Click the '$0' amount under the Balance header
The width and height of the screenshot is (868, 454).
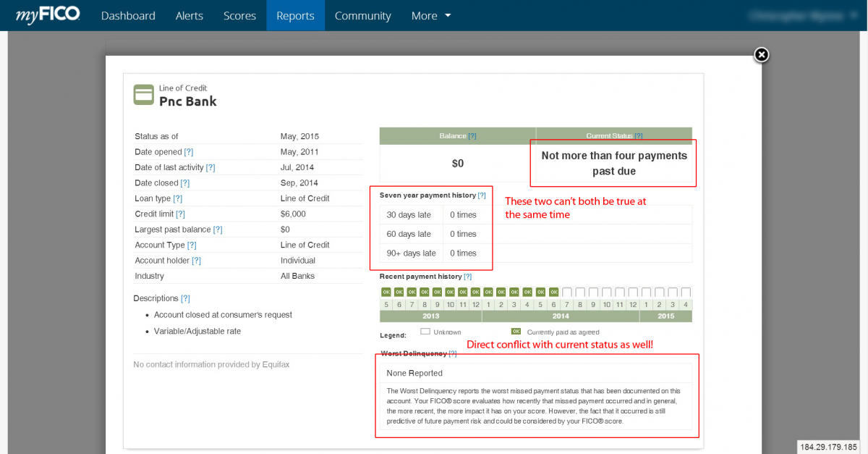click(458, 164)
